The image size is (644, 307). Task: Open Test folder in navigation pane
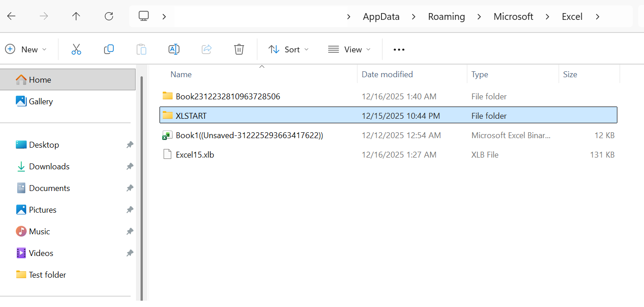pos(47,275)
